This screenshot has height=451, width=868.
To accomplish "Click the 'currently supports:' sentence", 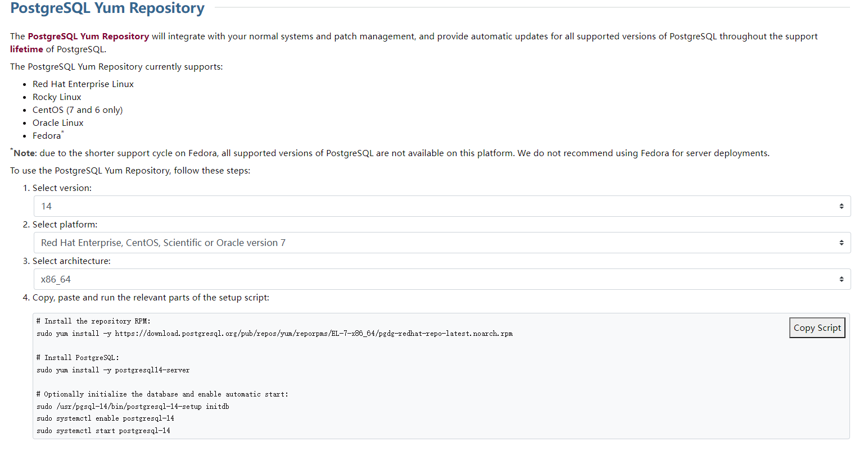I will click(x=116, y=66).
